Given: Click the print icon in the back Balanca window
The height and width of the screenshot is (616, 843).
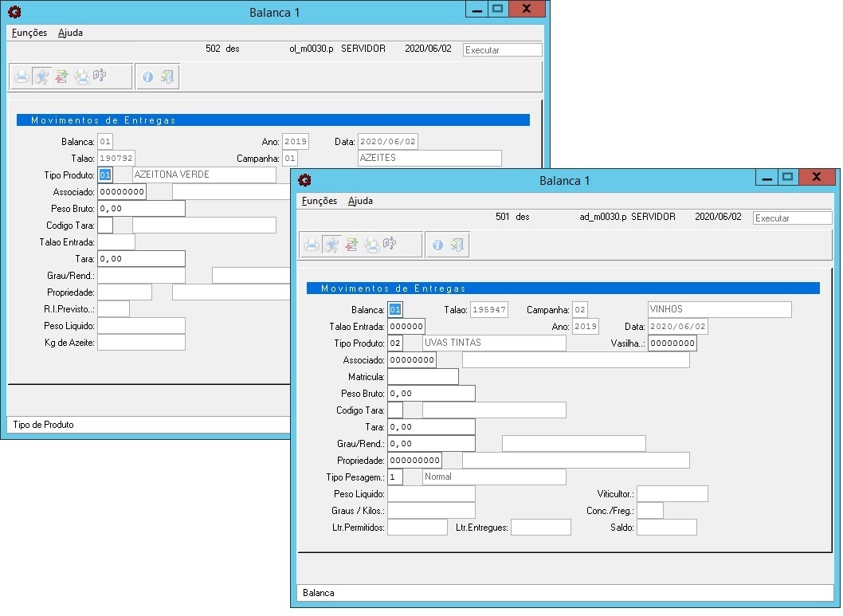Looking at the screenshot, I should coord(22,77).
